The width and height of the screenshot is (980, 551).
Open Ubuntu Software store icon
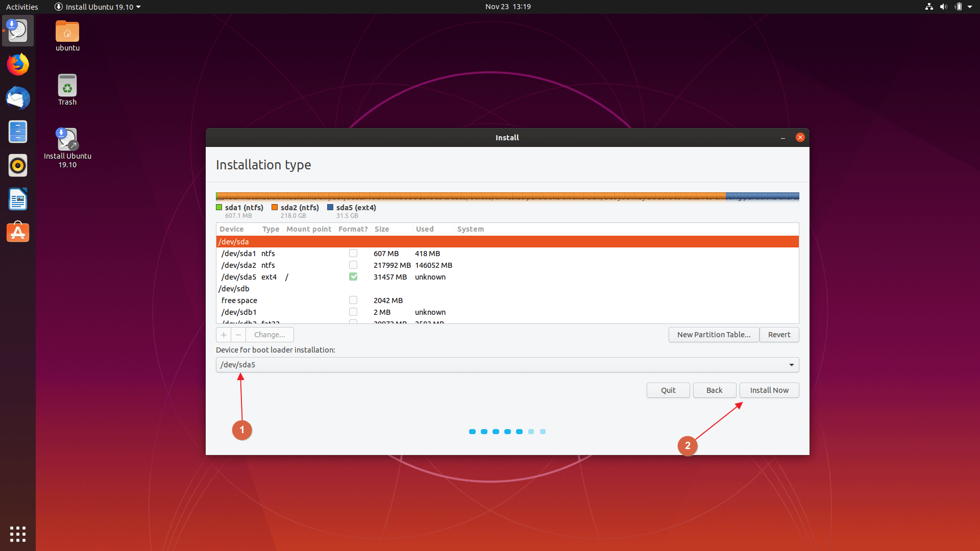(x=18, y=233)
